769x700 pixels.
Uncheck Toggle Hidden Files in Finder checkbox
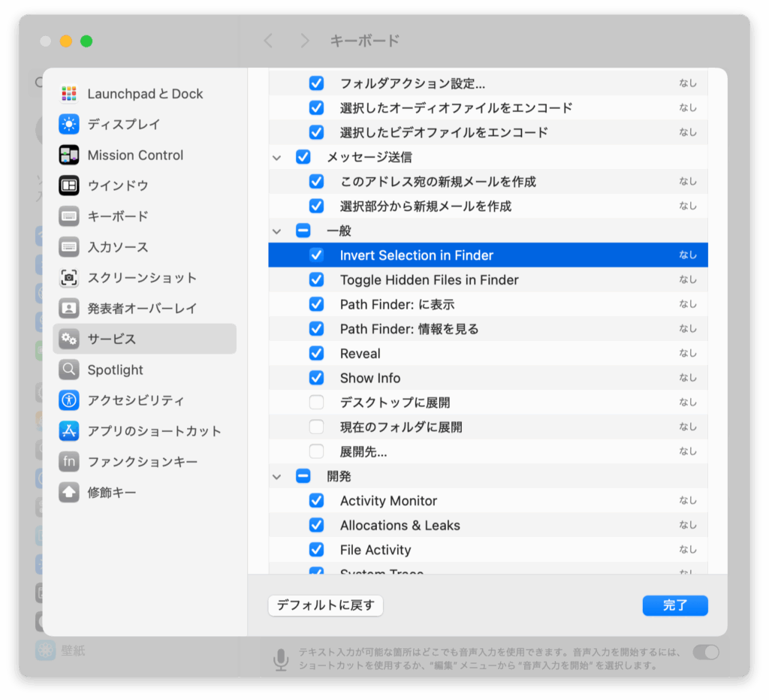click(316, 280)
